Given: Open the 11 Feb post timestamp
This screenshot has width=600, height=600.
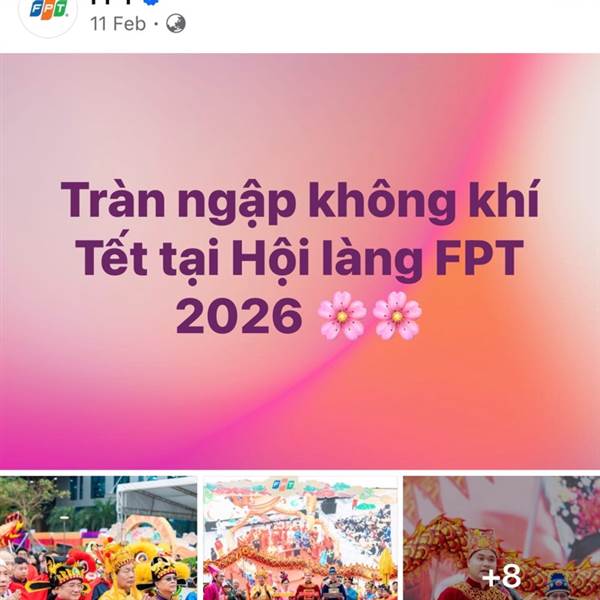Looking at the screenshot, I should [x=118, y=24].
